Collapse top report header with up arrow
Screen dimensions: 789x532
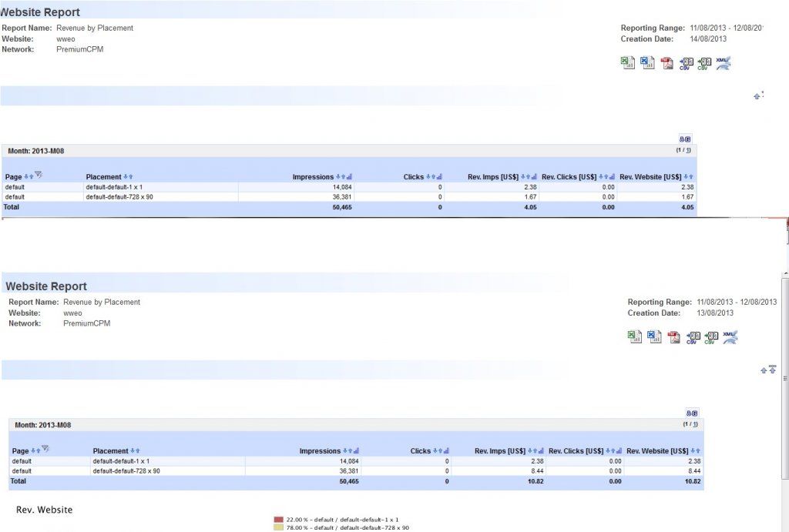point(757,96)
